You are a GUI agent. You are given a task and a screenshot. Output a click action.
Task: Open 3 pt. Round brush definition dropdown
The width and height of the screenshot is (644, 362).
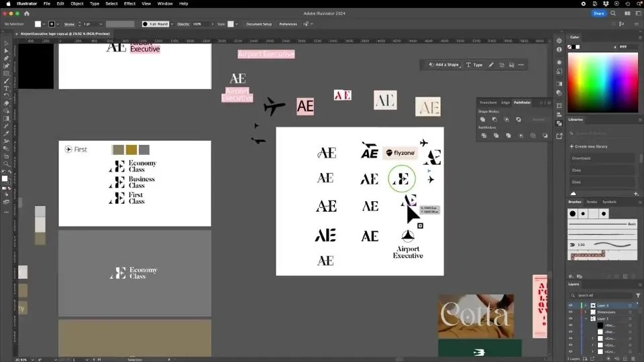tap(172, 24)
